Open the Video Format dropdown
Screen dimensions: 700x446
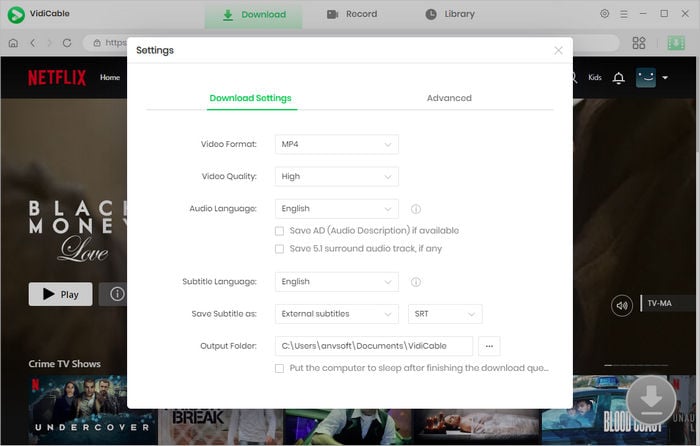pyautogui.click(x=337, y=144)
